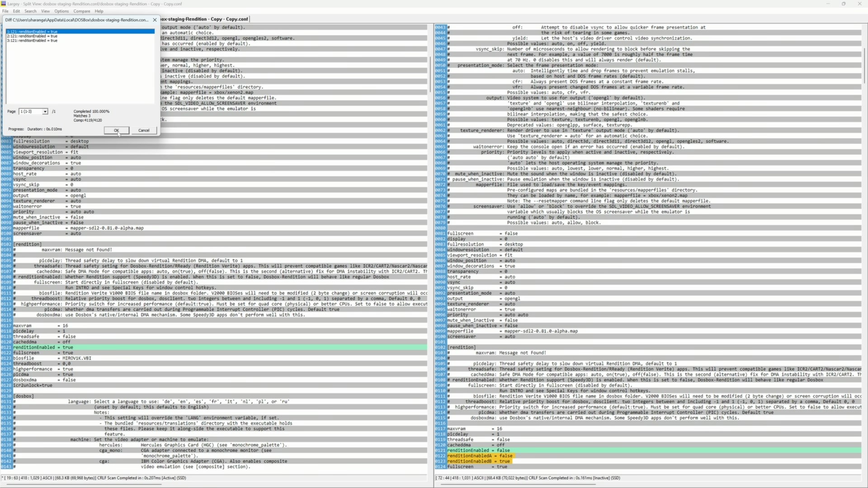Viewport: 868px width, 488px height.
Task: Select first match renditionEnabled = true
Action: pyautogui.click(x=32, y=32)
